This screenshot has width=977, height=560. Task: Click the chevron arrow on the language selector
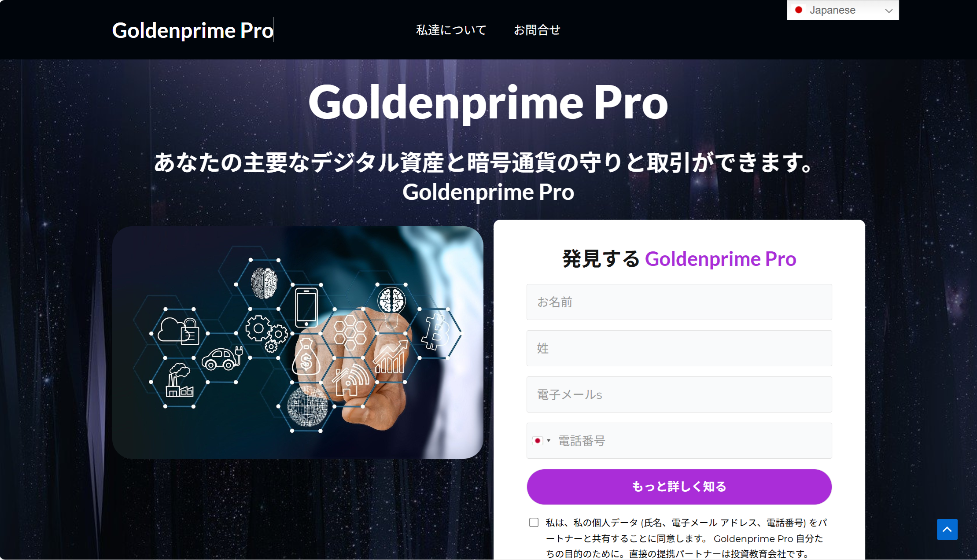[889, 11]
